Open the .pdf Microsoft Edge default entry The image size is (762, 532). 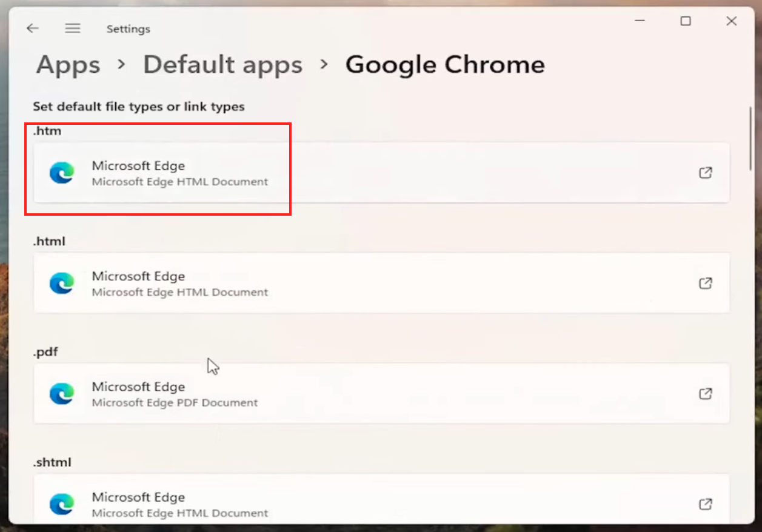coord(381,393)
